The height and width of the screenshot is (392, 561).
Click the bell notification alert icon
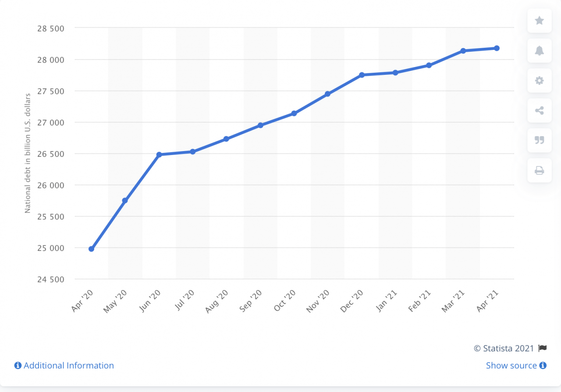[540, 50]
